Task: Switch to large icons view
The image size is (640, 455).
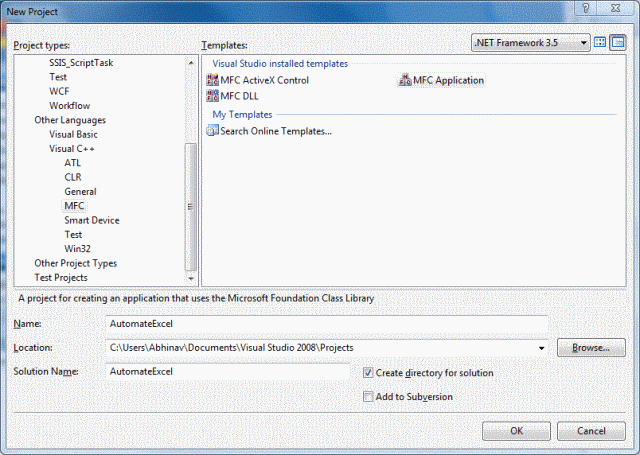Action: pyautogui.click(x=600, y=42)
